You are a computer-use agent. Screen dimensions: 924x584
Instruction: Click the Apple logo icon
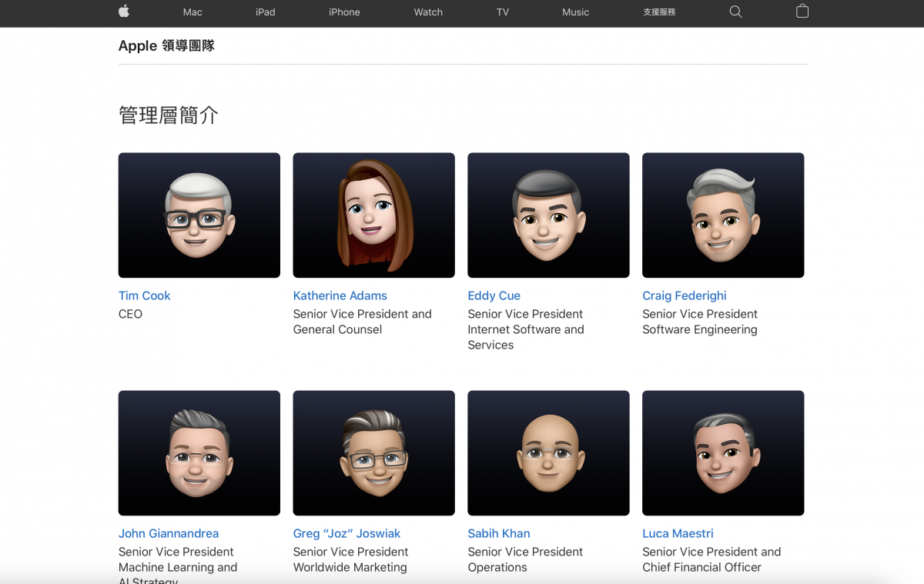pyautogui.click(x=124, y=12)
